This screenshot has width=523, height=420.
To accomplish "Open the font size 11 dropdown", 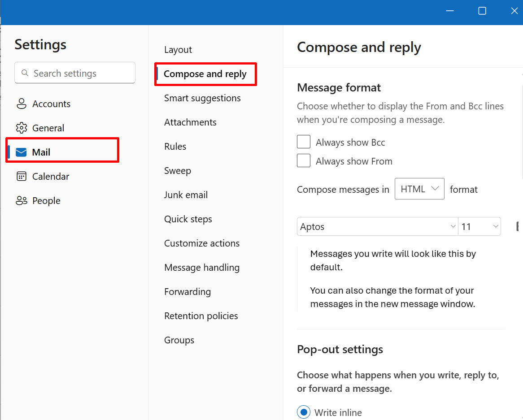I will [x=479, y=227].
